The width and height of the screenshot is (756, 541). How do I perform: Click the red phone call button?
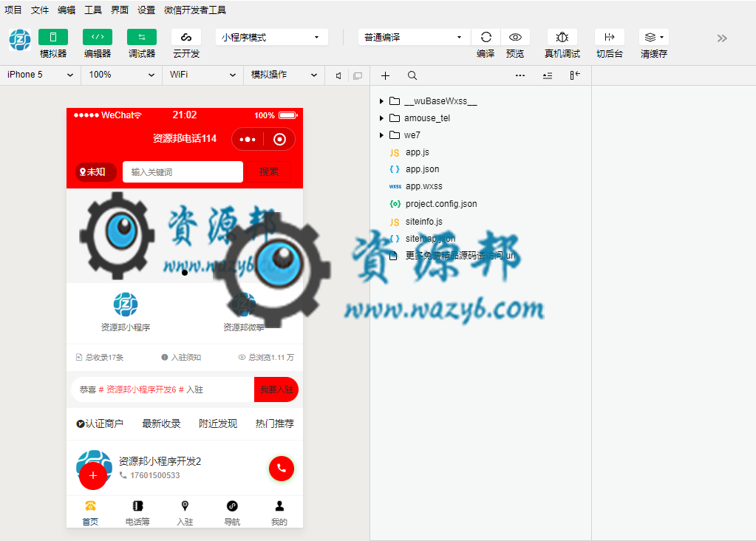point(282,468)
